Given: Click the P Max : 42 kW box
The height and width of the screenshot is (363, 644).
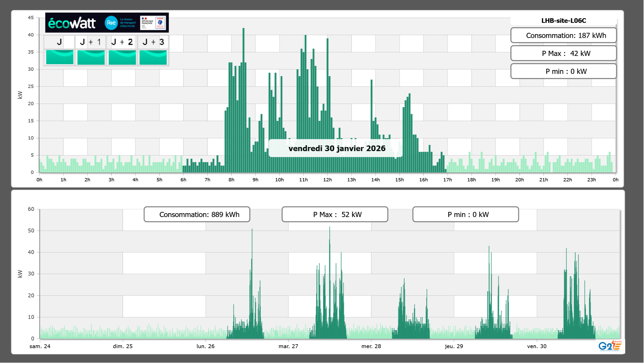Looking at the screenshot, I should point(563,53).
